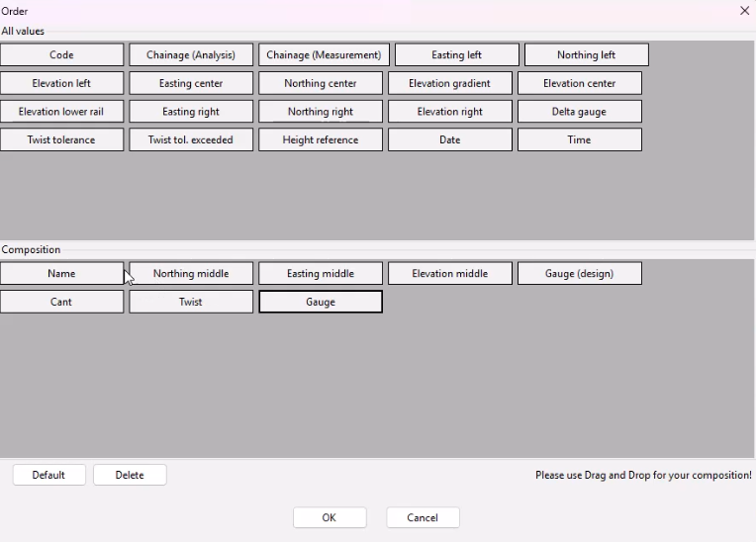Click the OK button
The height and width of the screenshot is (542, 756).
coord(330,517)
